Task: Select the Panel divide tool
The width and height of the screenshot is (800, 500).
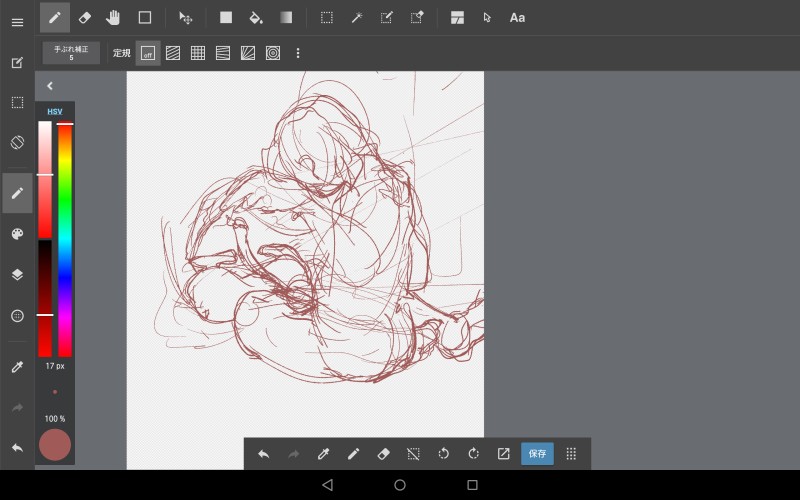Action: coord(458,18)
